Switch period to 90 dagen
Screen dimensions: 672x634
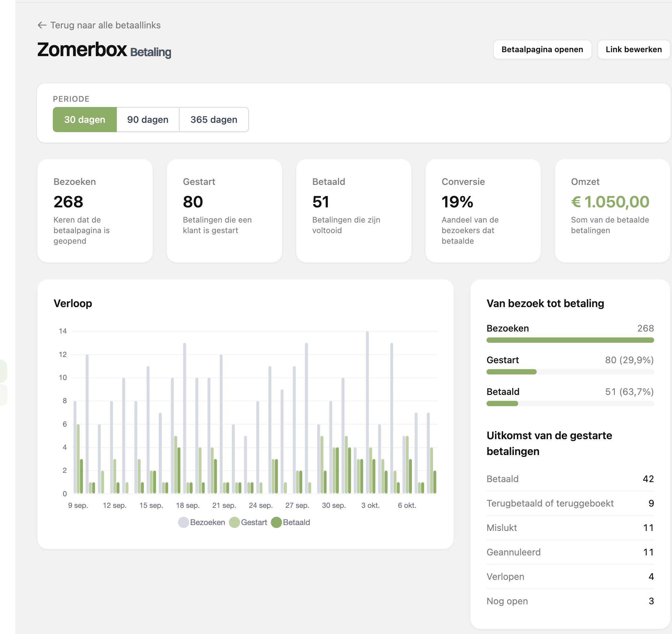pyautogui.click(x=148, y=120)
